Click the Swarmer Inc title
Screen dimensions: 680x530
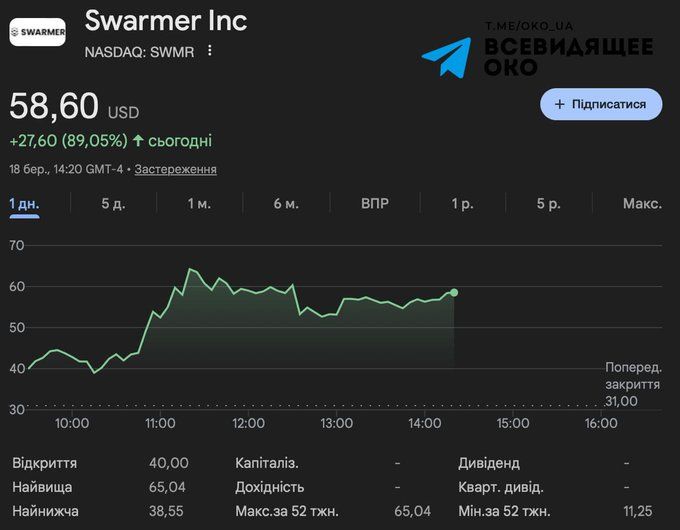[x=166, y=20]
